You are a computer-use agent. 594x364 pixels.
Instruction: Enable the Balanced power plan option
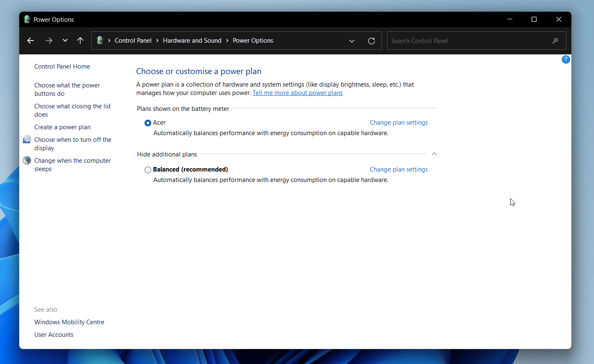click(147, 169)
